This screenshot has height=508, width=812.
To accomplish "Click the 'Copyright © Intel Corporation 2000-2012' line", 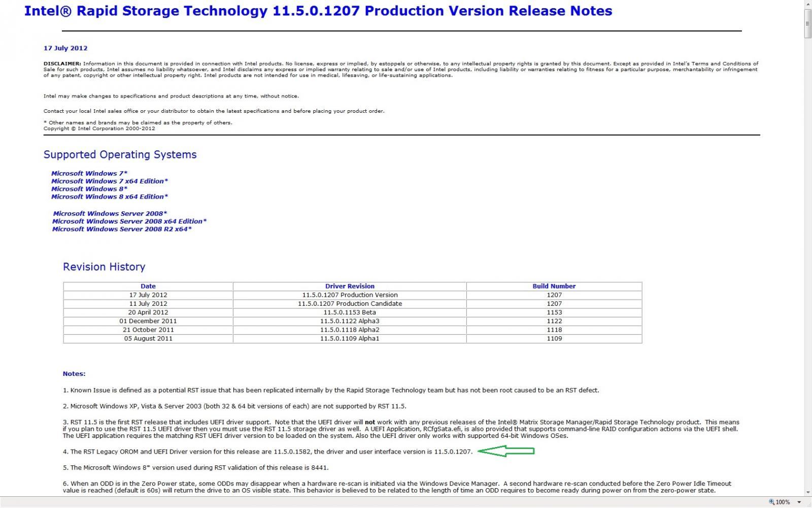I will tap(99, 129).
